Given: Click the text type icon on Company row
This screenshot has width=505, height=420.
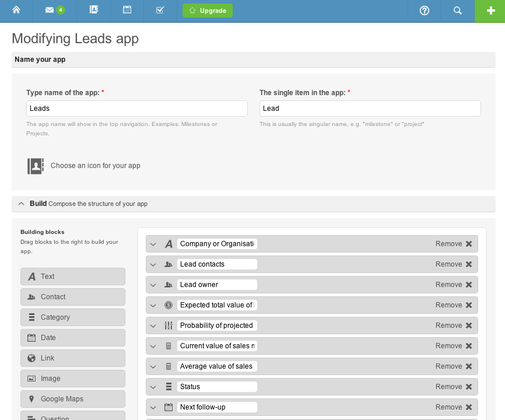Looking at the screenshot, I should (169, 244).
